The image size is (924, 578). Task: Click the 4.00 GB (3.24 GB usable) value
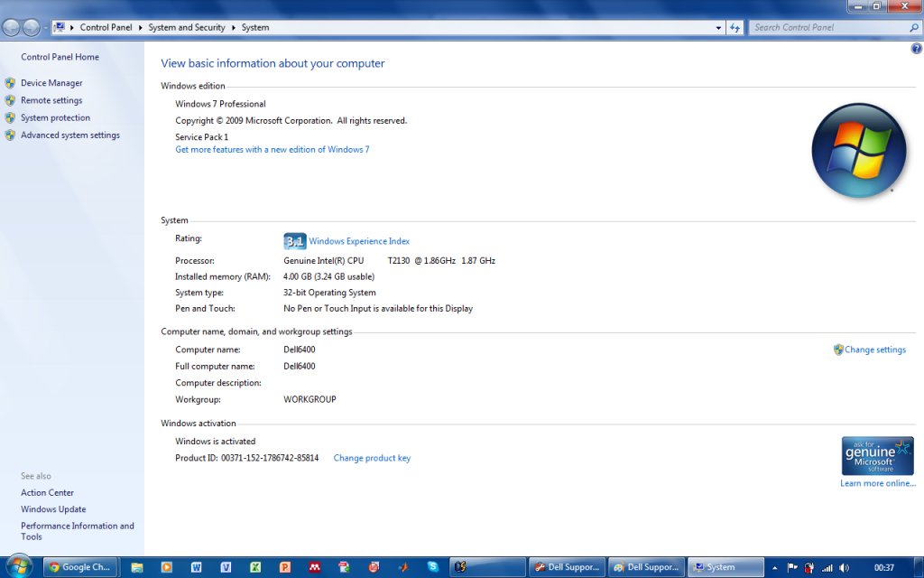328,276
